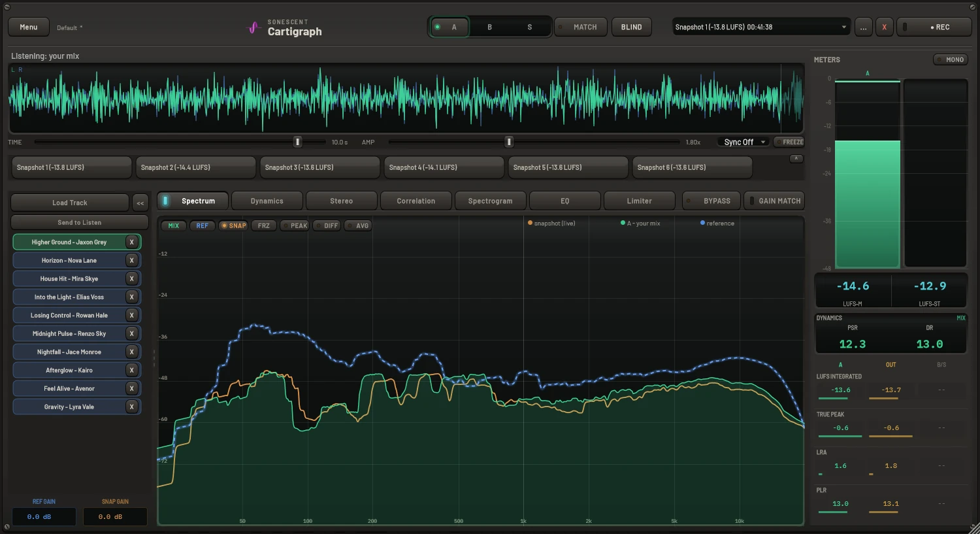Click the Cartigraph waveform logo
This screenshot has height=534, width=980.
pyautogui.click(x=253, y=27)
